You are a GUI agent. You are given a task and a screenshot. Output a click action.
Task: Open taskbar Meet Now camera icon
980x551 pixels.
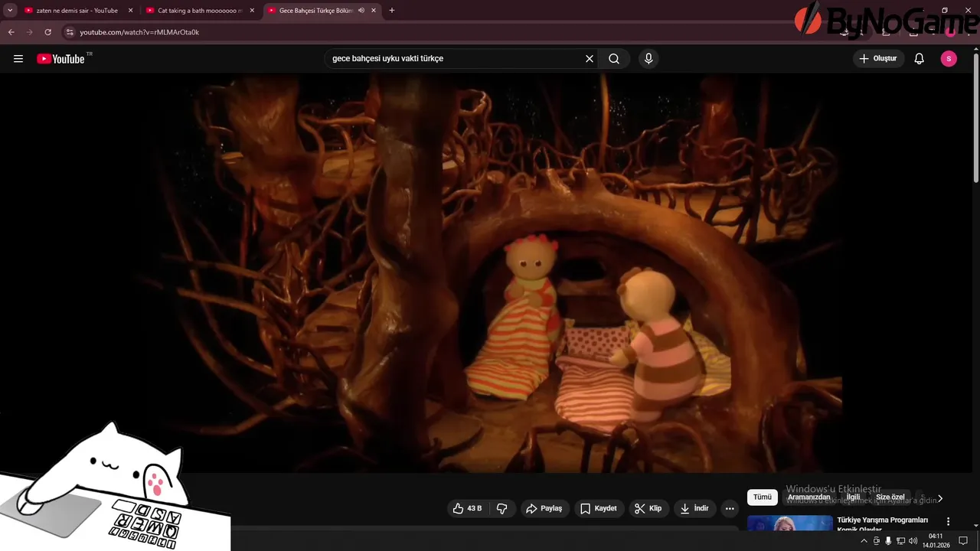click(877, 541)
